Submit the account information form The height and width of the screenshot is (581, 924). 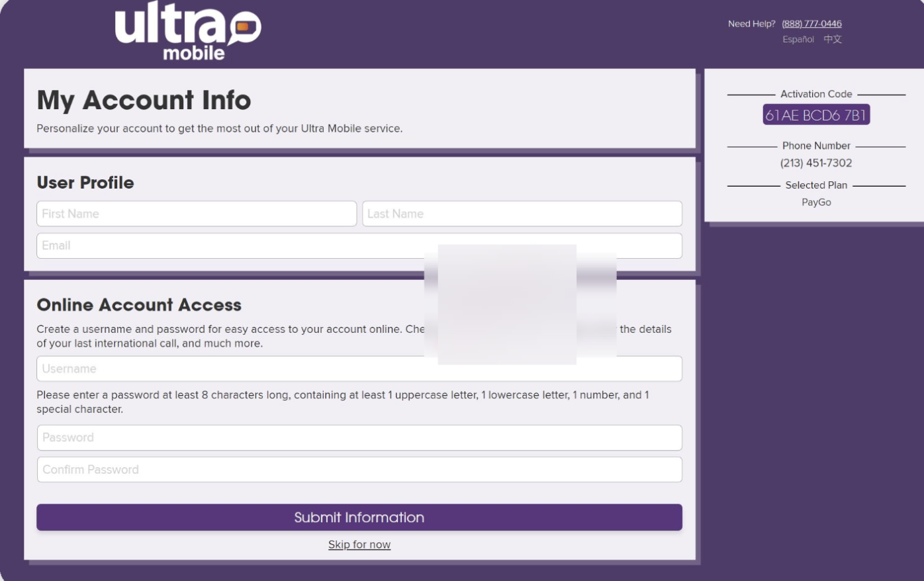click(x=359, y=517)
